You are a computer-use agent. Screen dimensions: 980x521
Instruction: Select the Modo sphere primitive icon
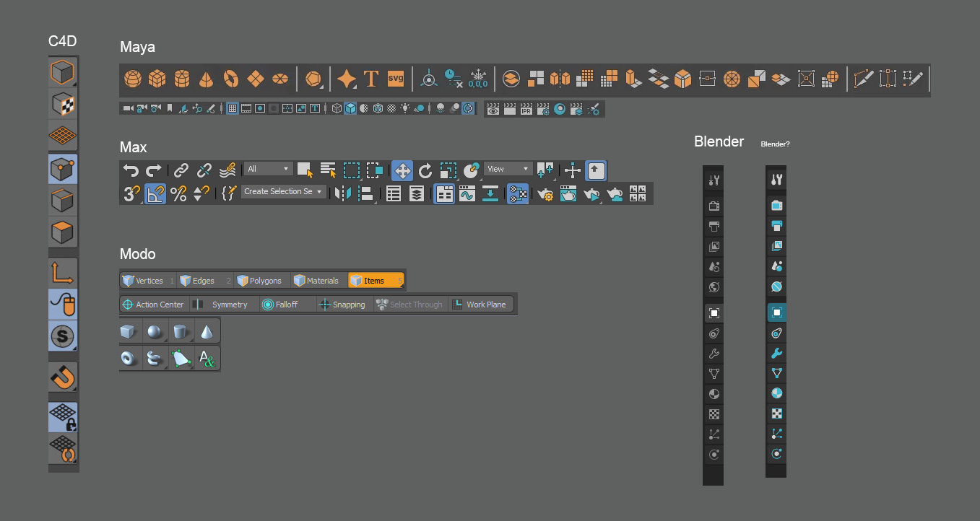(155, 330)
